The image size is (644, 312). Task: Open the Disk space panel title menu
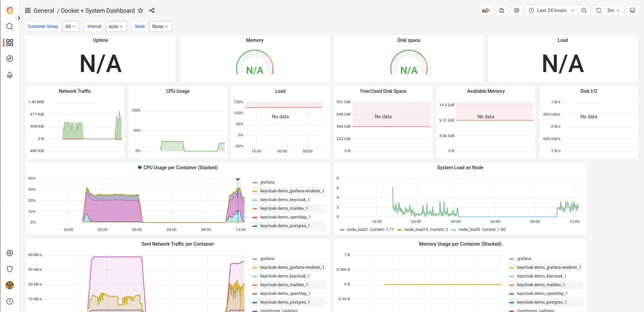click(409, 40)
